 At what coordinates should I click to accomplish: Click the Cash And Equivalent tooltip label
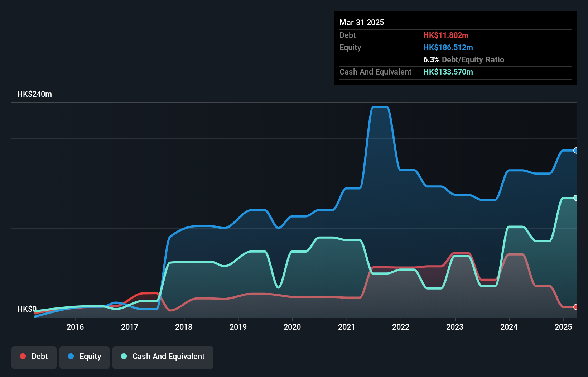(375, 72)
